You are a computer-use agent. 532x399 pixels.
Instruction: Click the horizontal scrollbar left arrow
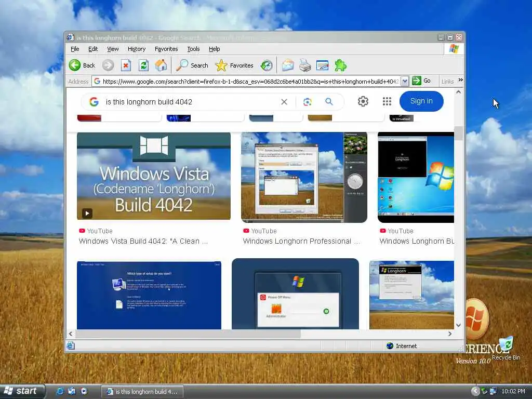[71, 334]
